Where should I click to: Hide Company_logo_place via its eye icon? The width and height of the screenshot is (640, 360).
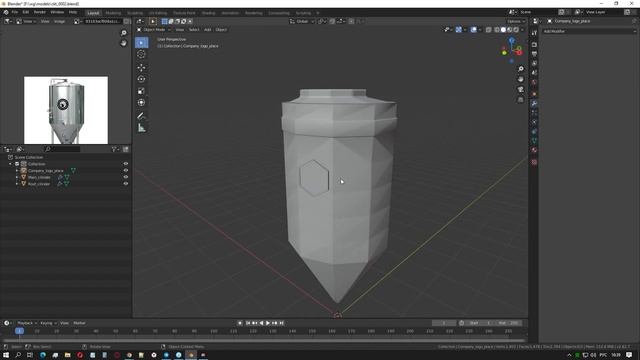coord(126,171)
